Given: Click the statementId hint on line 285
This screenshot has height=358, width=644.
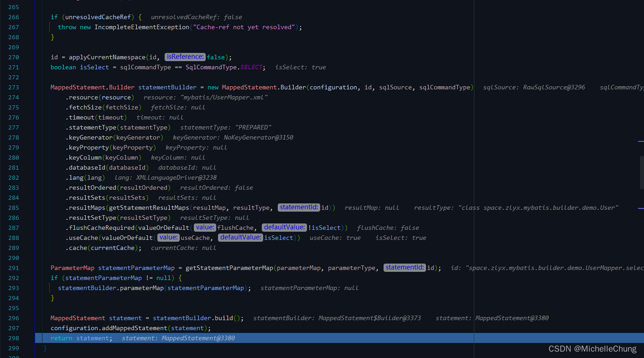Looking at the screenshot, I should tap(299, 208).
